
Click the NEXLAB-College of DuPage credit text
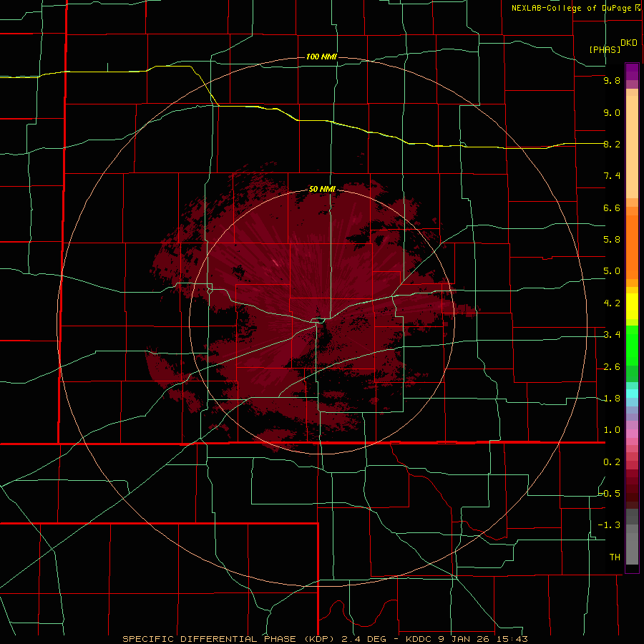[x=571, y=8]
